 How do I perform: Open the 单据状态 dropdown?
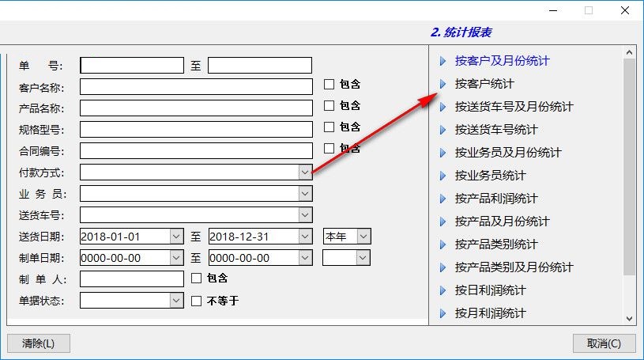pyautogui.click(x=176, y=301)
